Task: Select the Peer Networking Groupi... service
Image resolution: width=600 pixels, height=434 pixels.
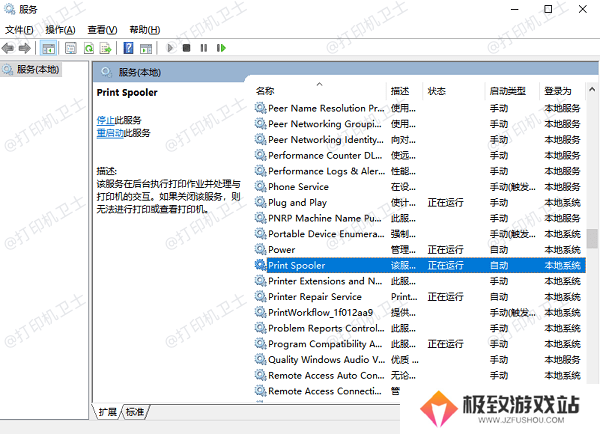Action: coord(325,124)
